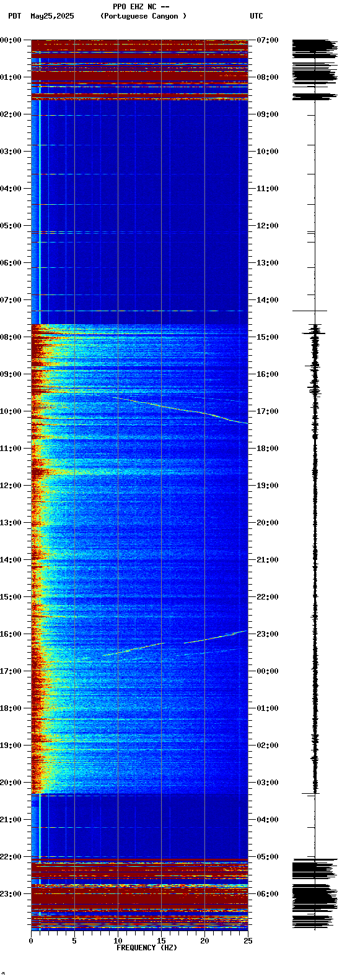This screenshot has width=342, height=980.
Task: Select the 25 Hz frequency tick label
Action: tap(248, 941)
